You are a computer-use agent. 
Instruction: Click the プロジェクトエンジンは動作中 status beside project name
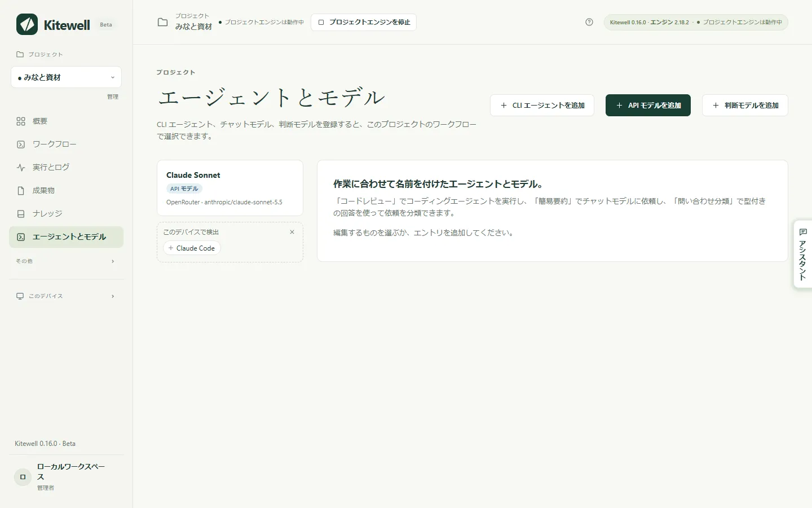[261, 22]
